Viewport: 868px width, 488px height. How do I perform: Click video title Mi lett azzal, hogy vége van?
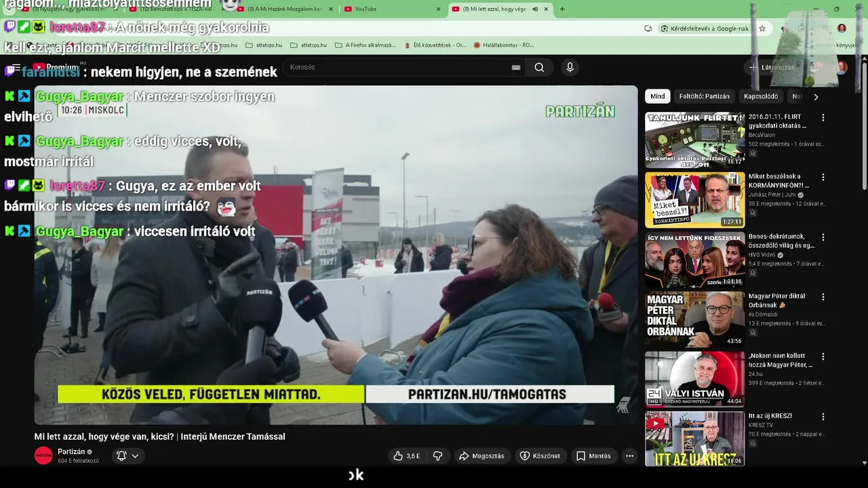(160, 437)
